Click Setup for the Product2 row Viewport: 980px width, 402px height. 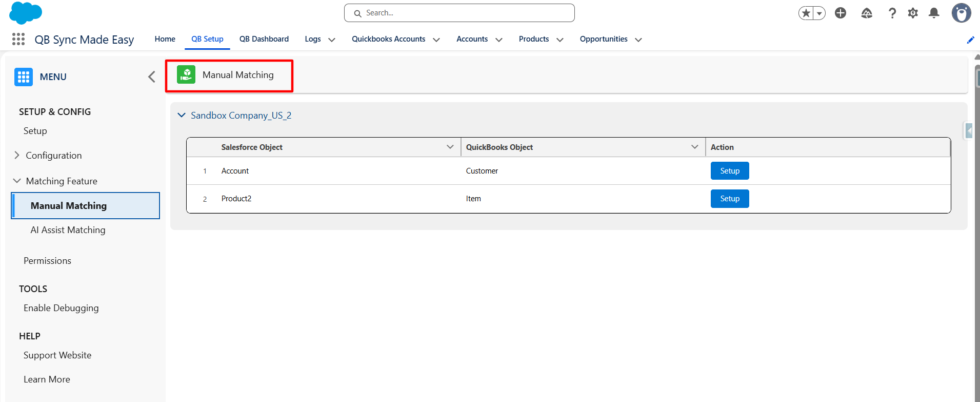(730, 199)
